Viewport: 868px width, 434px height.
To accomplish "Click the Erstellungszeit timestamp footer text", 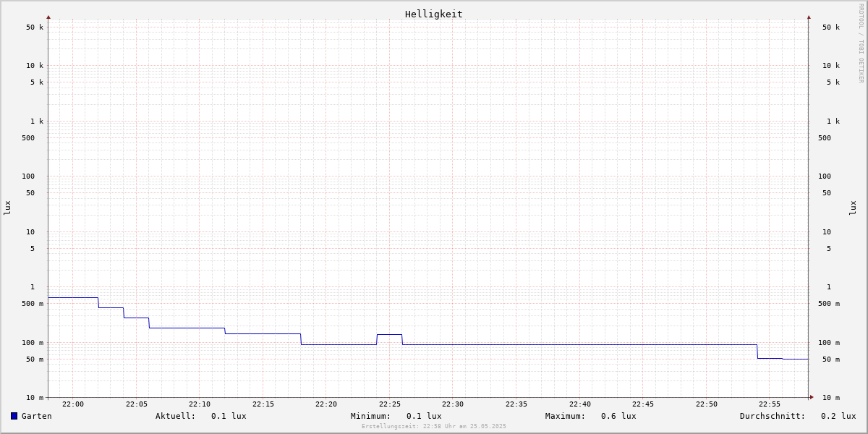I will coord(434,427).
